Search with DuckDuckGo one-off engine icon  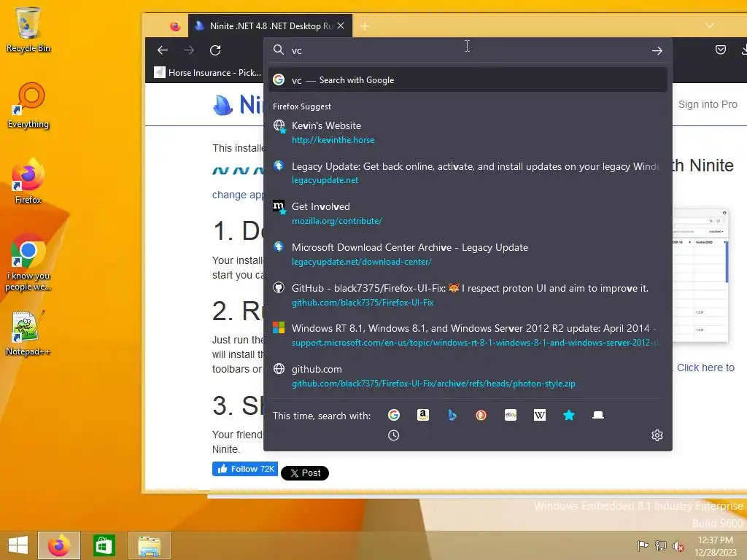click(481, 415)
